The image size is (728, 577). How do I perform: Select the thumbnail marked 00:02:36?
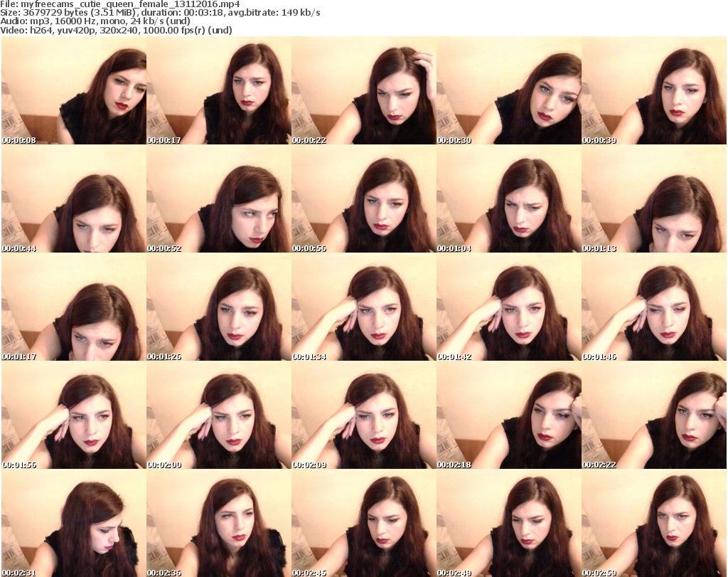(219, 524)
